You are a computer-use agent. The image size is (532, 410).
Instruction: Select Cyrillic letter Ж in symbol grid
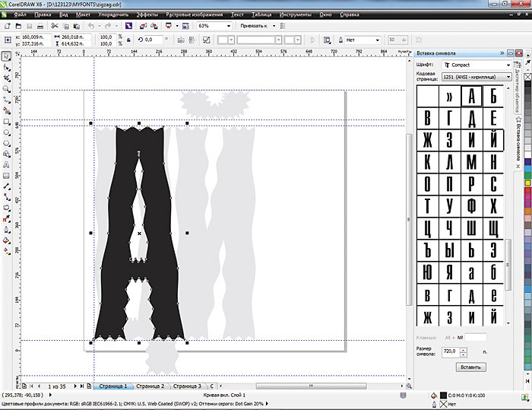coord(427,140)
